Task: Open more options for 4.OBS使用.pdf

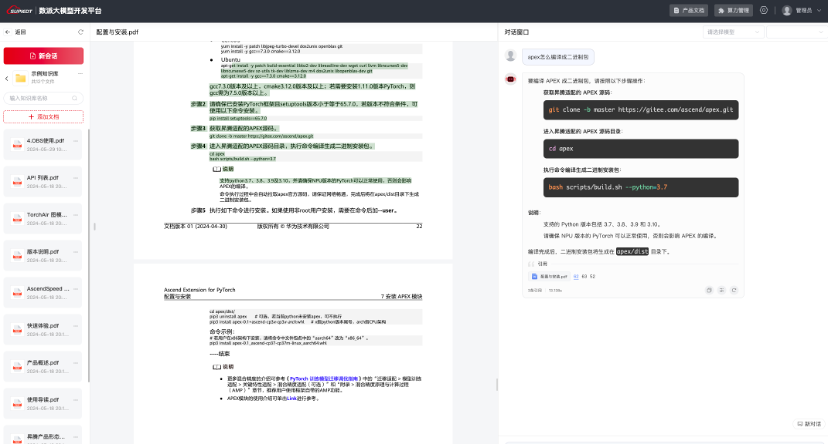Action: tap(76, 141)
